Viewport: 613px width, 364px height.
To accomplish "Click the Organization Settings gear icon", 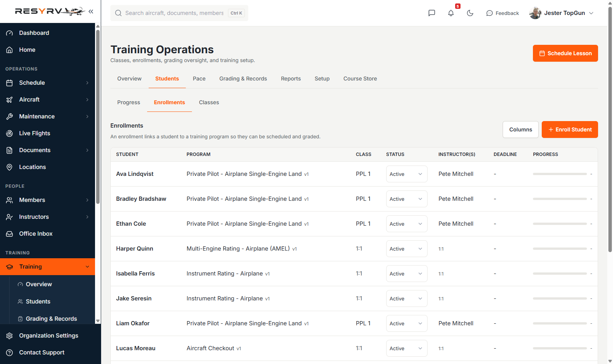I will coord(10,336).
